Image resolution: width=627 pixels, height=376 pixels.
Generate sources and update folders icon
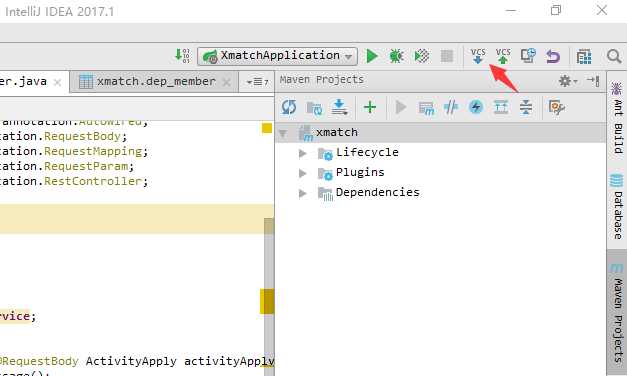click(x=314, y=108)
